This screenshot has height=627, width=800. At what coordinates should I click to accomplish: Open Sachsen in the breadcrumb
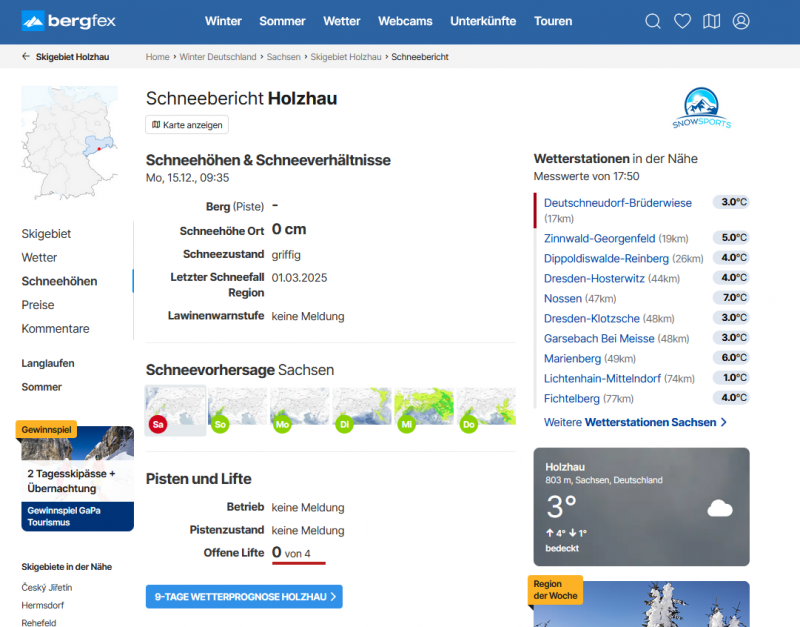point(283,57)
